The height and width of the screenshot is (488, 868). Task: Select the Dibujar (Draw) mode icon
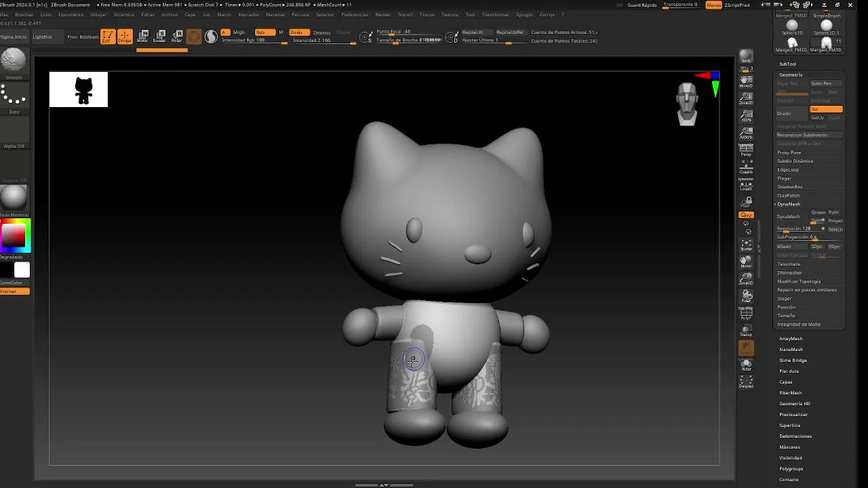(x=125, y=37)
